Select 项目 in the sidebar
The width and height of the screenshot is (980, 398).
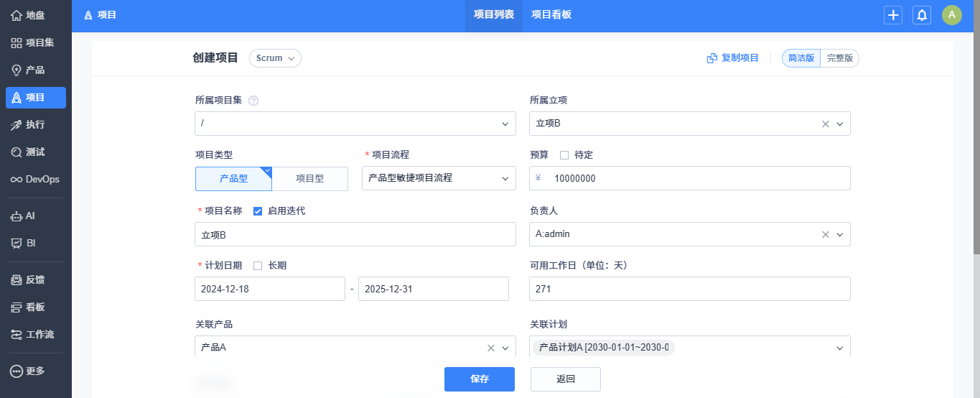point(36,98)
